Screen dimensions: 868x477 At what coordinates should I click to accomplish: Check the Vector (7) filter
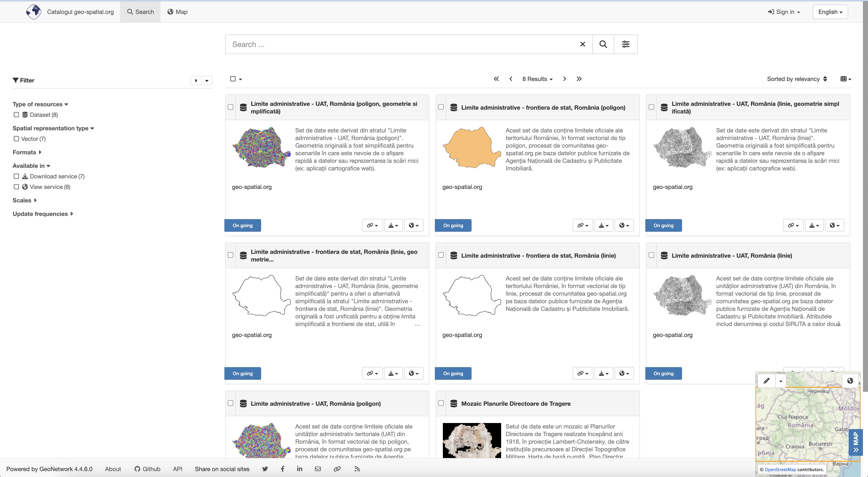16,139
